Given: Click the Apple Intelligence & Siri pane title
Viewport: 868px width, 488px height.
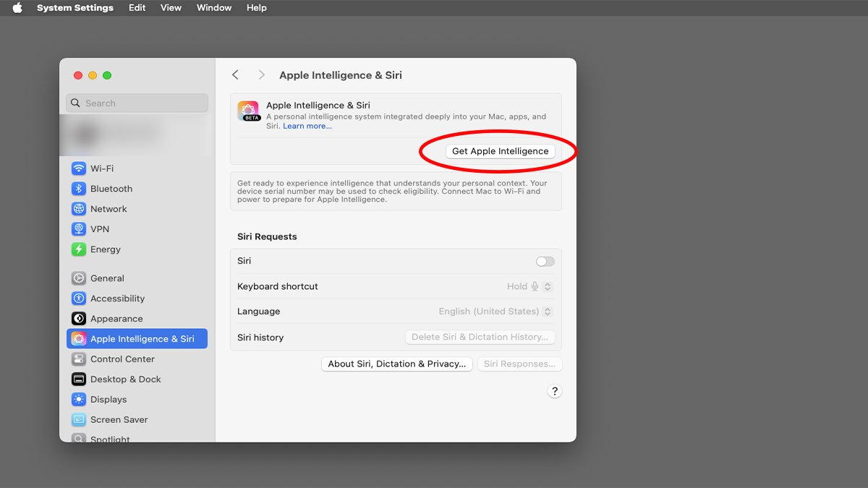Looking at the screenshot, I should (x=341, y=75).
